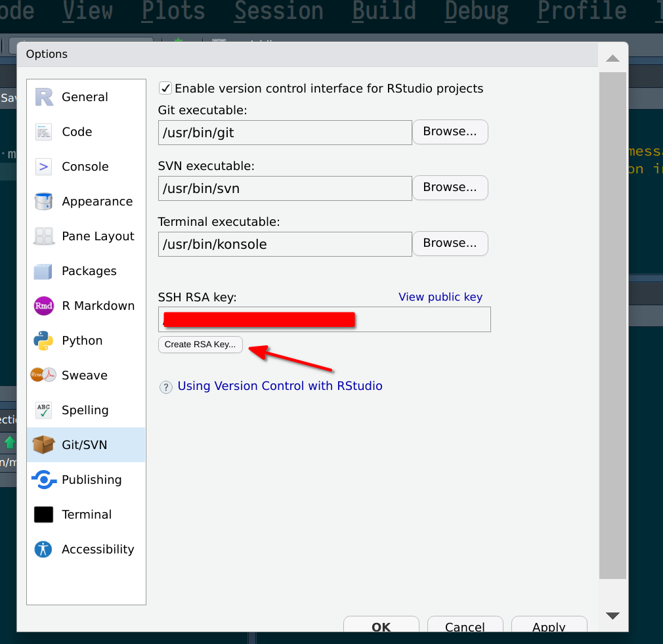Open View public key link
Screen dimensions: 663x644
click(440, 297)
